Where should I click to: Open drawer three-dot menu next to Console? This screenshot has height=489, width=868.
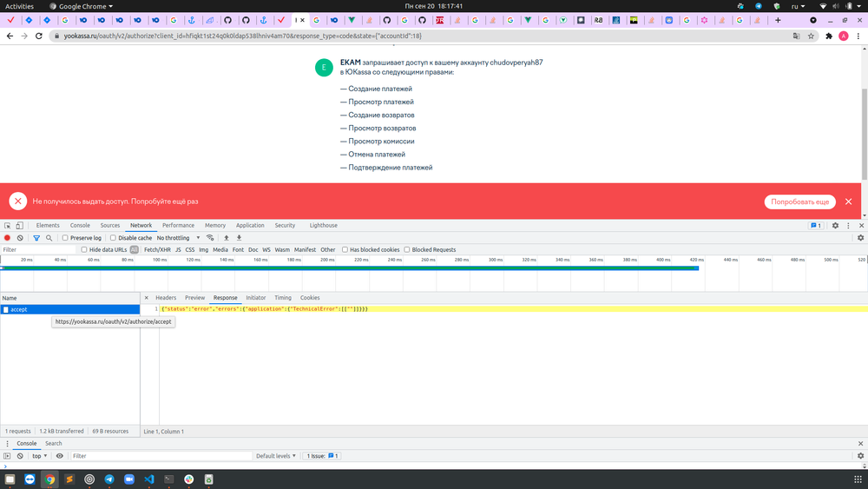(x=7, y=444)
